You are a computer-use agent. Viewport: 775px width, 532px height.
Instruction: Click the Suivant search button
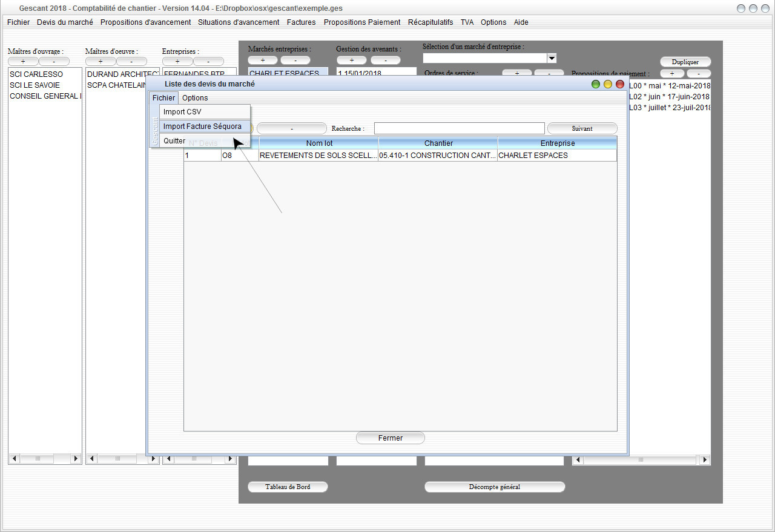(x=582, y=128)
